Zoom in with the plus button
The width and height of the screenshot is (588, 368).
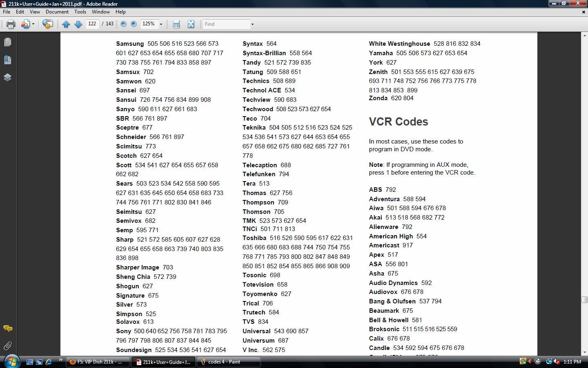point(134,24)
